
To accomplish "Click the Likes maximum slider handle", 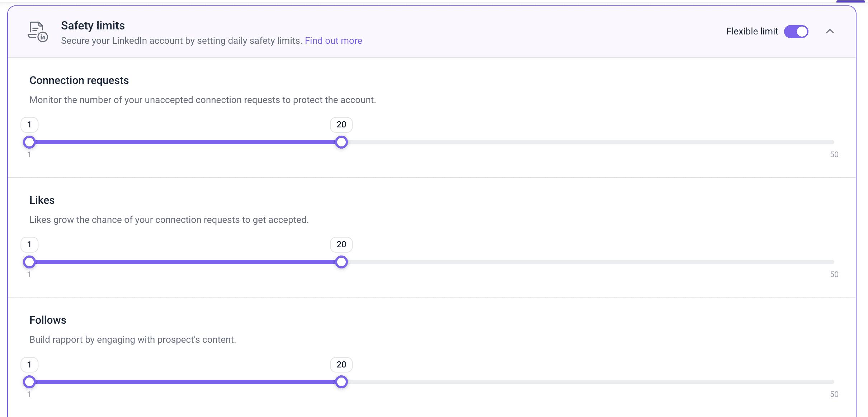I will [341, 262].
